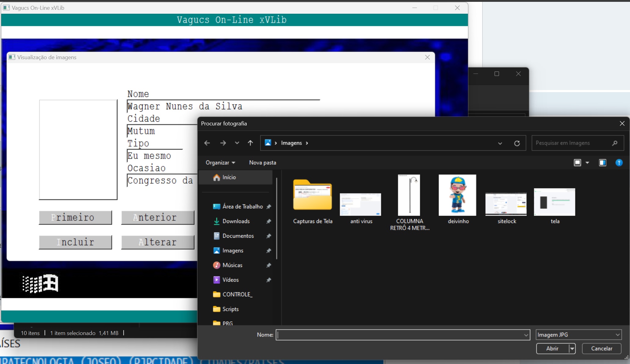This screenshot has height=364, width=630.
Task: Unpin Documentos using its pin icon
Action: pyautogui.click(x=269, y=236)
